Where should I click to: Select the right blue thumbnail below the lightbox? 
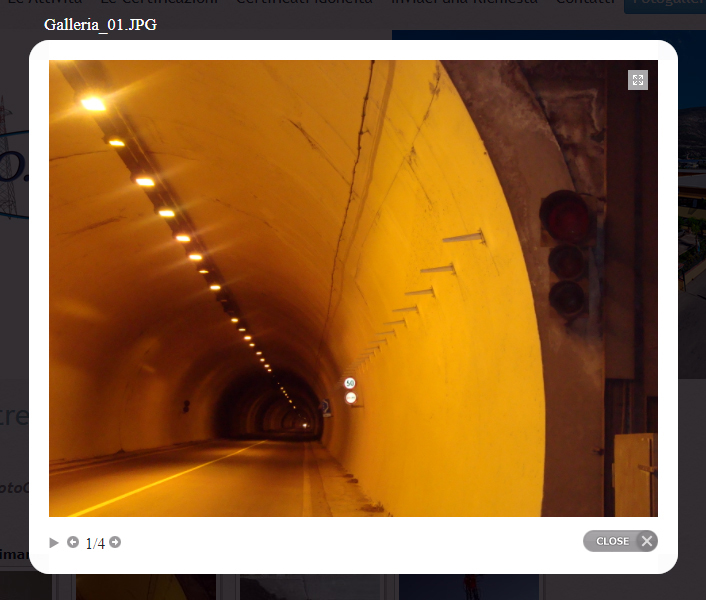tap(469, 587)
